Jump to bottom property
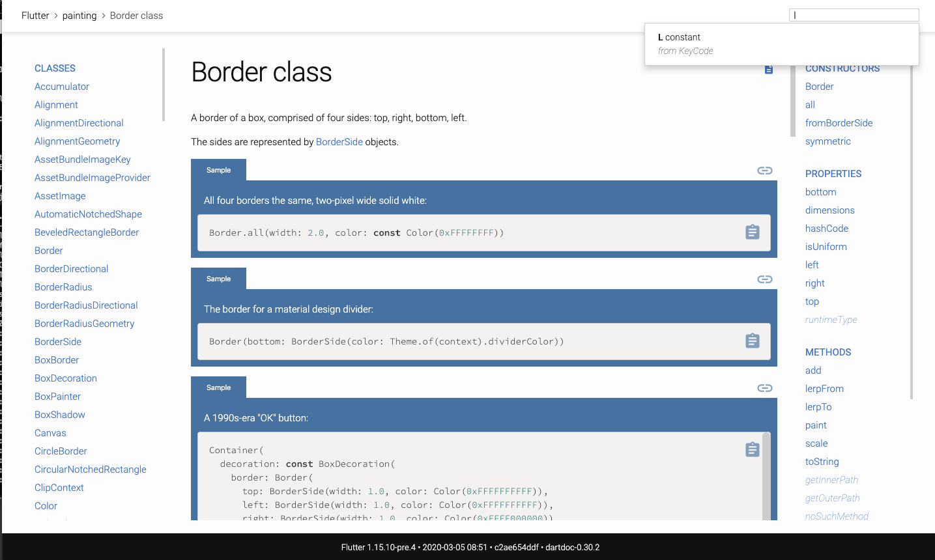Image resolution: width=935 pixels, height=560 pixels. [x=821, y=192]
